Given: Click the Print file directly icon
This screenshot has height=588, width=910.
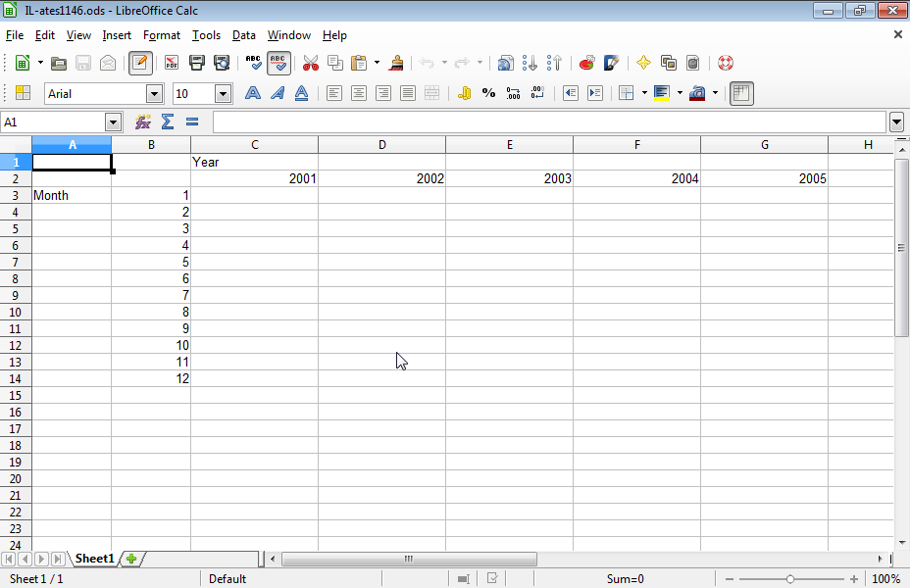Looking at the screenshot, I should pos(197,63).
